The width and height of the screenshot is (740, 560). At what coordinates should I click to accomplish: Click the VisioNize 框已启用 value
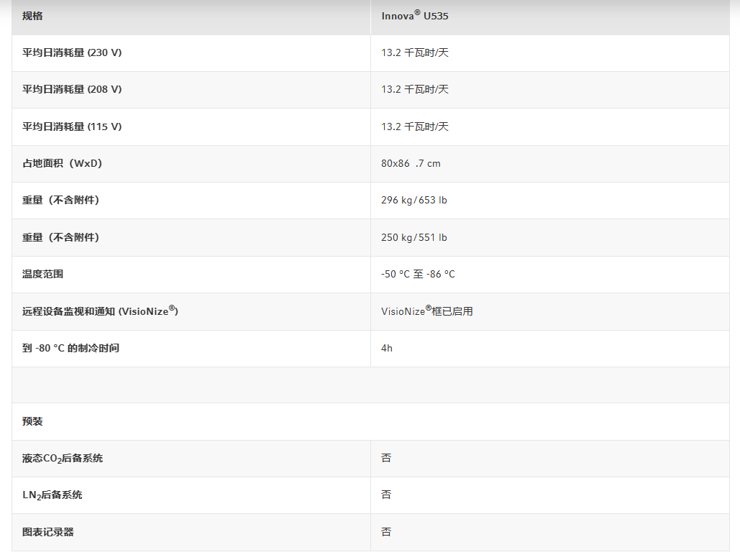(427, 311)
